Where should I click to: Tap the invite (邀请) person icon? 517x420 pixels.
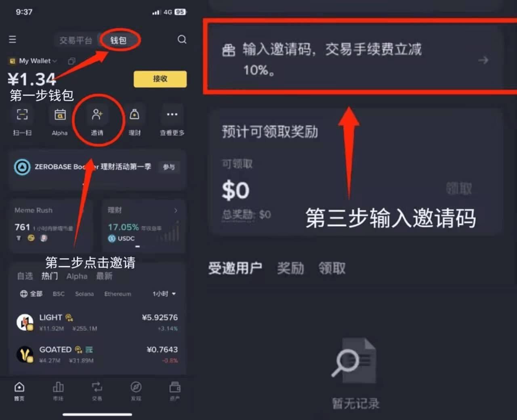coord(97,115)
